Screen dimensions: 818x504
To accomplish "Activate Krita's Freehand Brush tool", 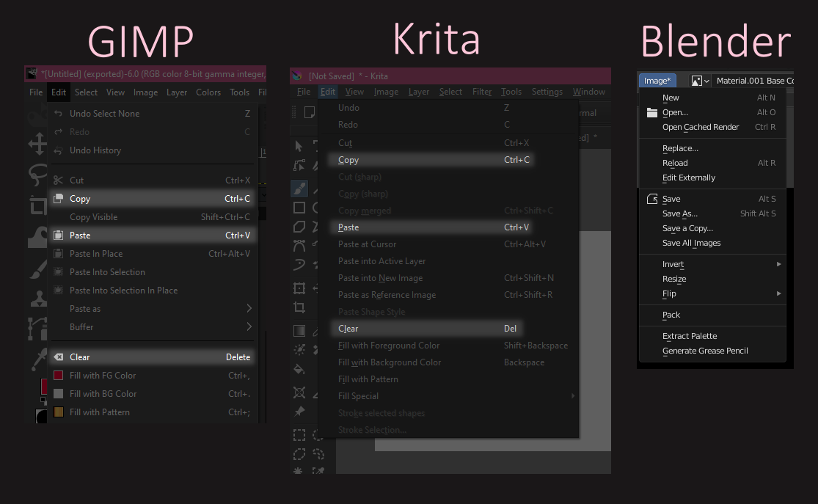I will point(299,189).
